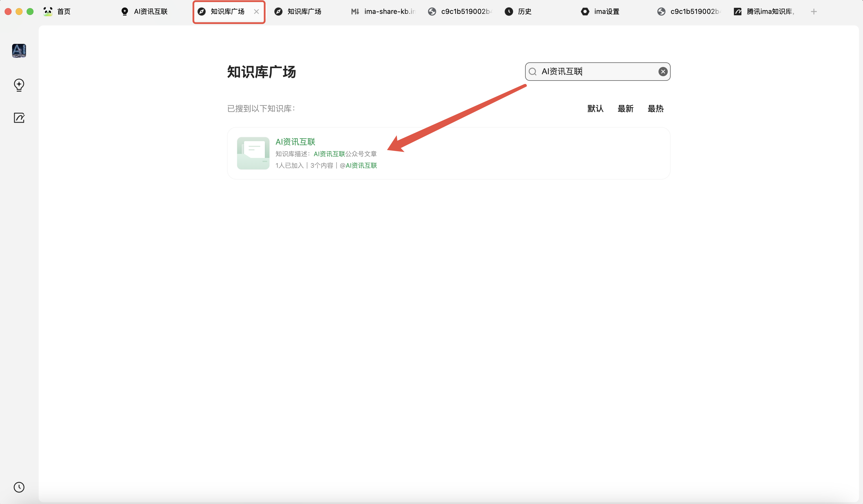
Task: Open the history clock icon at sidebar bottom
Action: [x=19, y=487]
